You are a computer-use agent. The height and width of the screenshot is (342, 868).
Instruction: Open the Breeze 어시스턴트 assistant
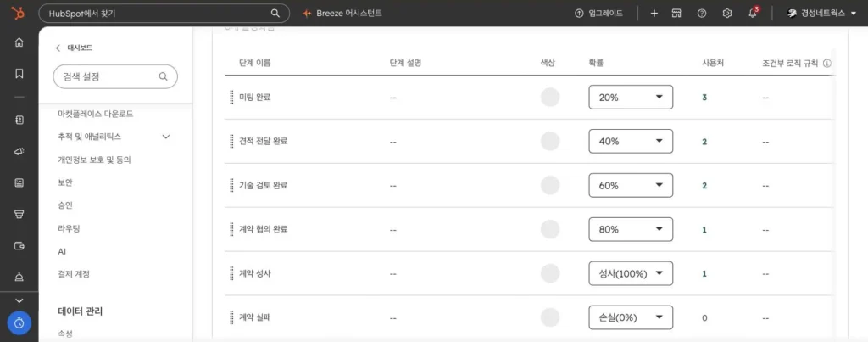coord(342,14)
